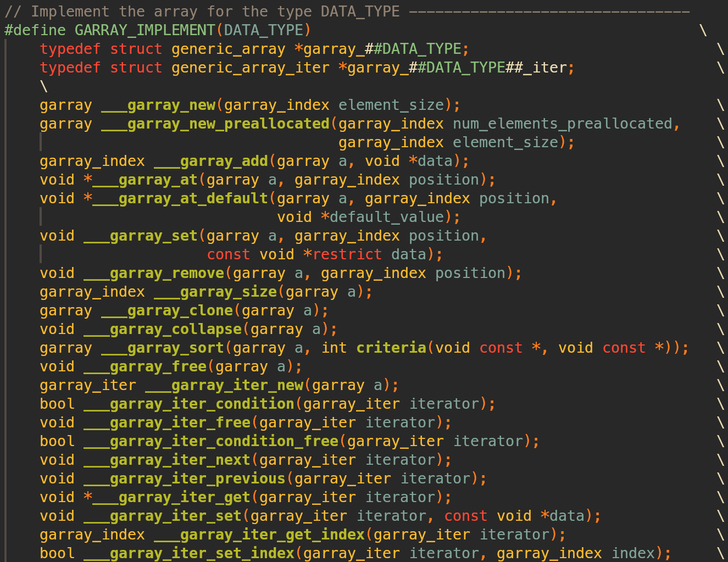Click the index parameter on last line
728x562 pixels.
(633, 553)
